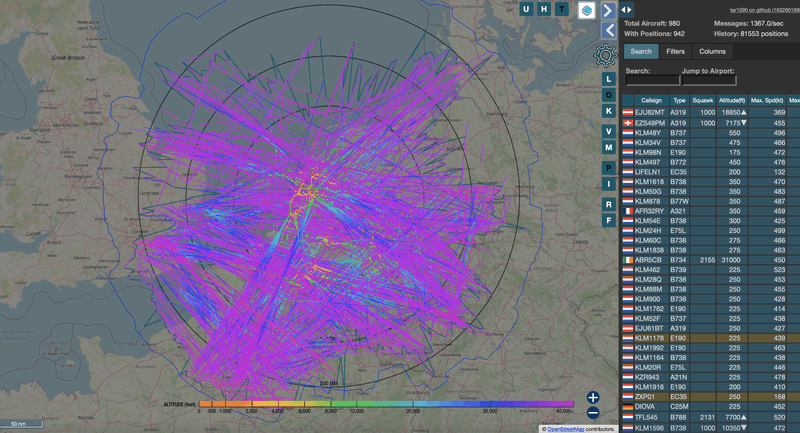This screenshot has width=800, height=433.
Task: Open tar1090 on github link
Action: (x=765, y=10)
